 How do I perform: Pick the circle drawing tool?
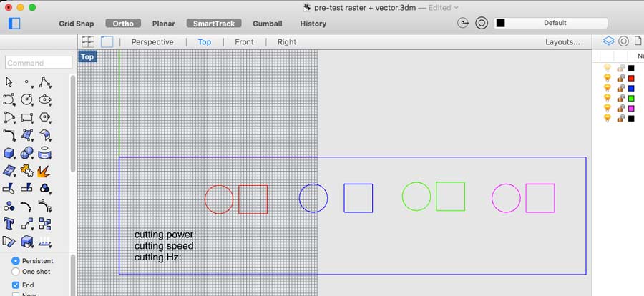click(27, 99)
